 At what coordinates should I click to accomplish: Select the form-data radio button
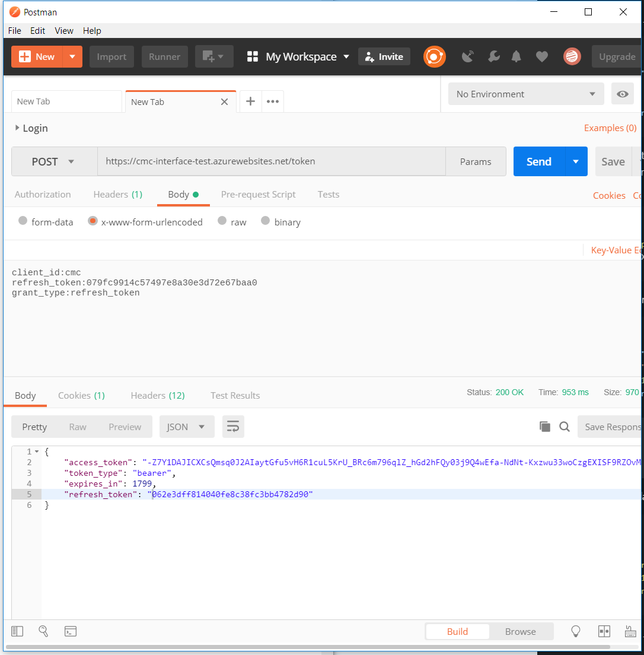23,221
